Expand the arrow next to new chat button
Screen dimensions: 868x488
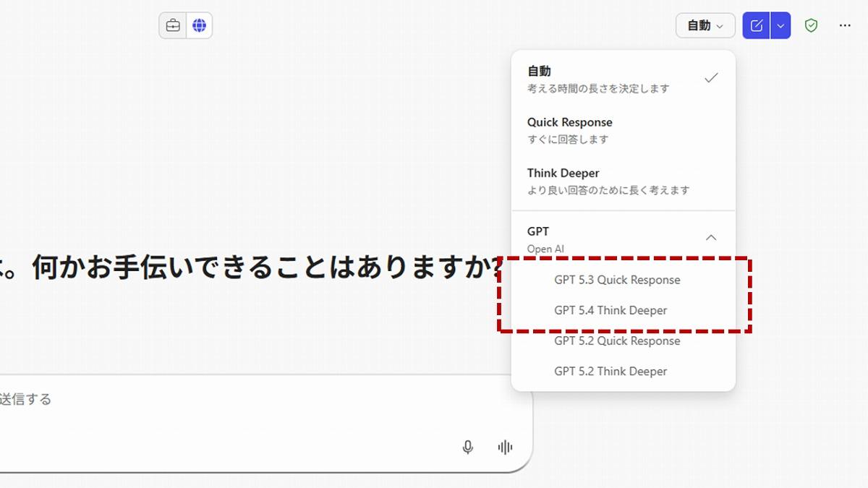[780, 26]
